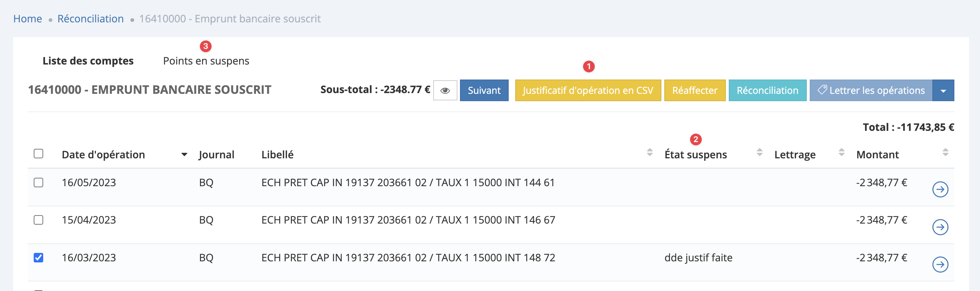This screenshot has height=291, width=980.
Task: Click the Date d'opération column header
Action: click(103, 155)
